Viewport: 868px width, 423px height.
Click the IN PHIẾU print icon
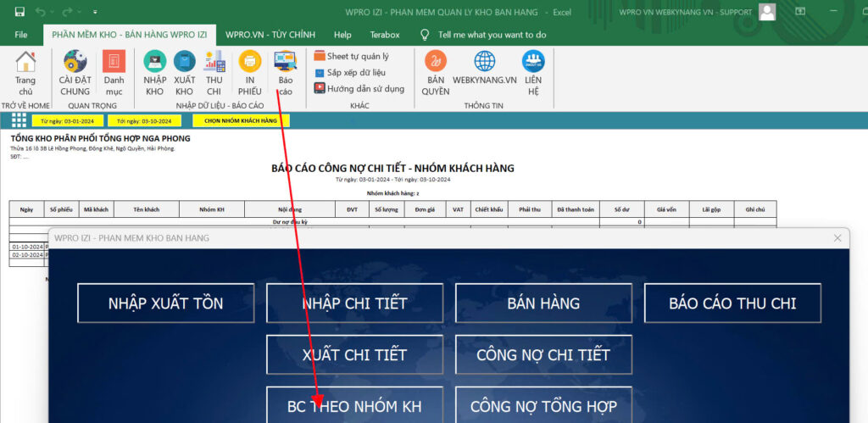(249, 71)
